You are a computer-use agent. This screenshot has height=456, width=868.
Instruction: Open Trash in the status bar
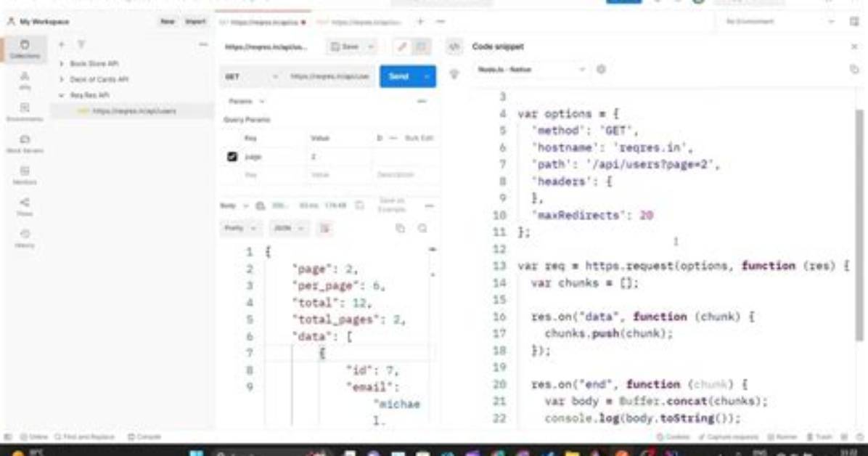[820, 437]
